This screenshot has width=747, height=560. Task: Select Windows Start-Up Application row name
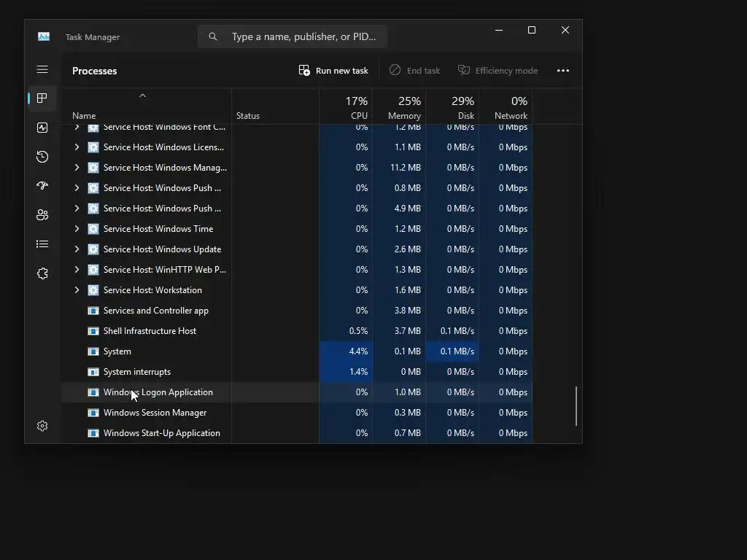point(161,433)
